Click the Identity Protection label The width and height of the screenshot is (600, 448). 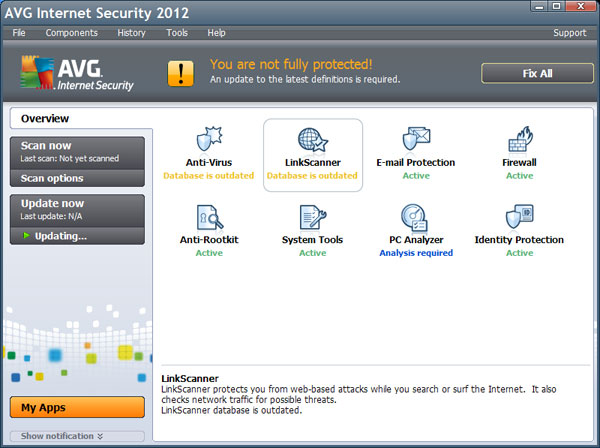(519, 239)
